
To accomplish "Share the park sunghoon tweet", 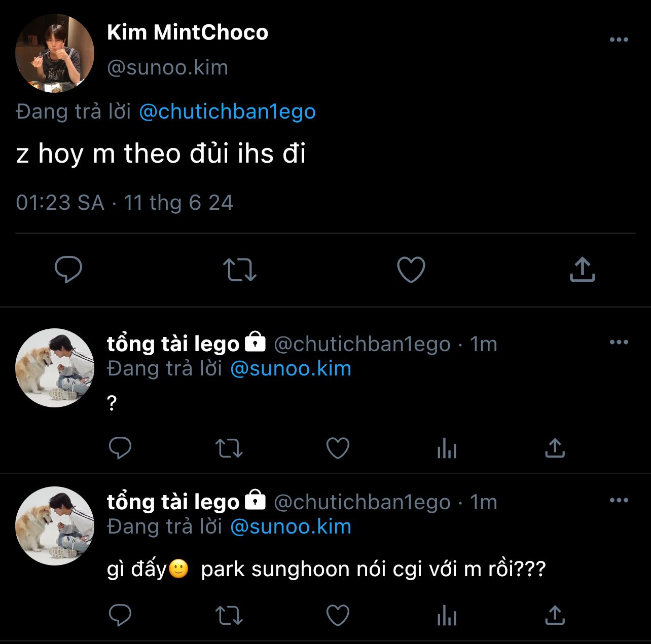I will tap(555, 616).
